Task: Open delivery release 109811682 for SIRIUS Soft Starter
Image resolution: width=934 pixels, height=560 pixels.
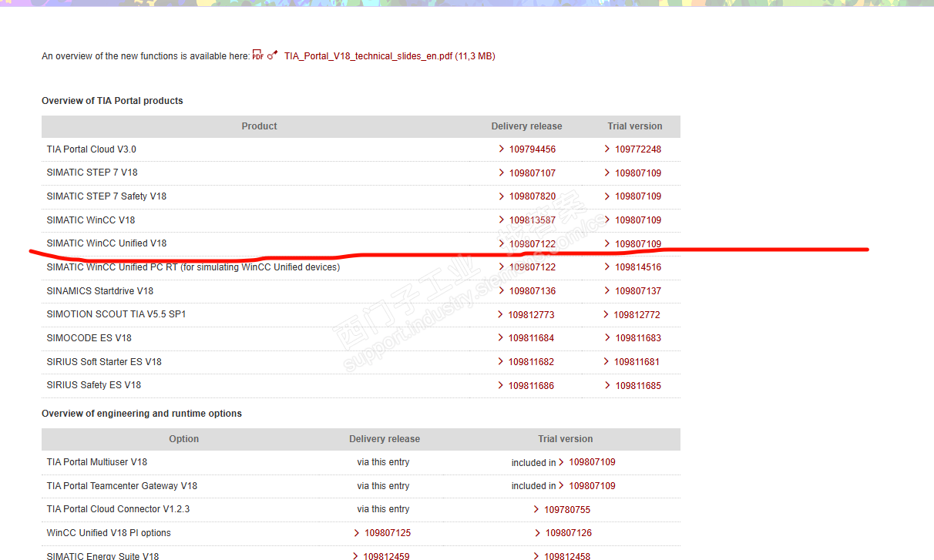Action: (x=531, y=362)
